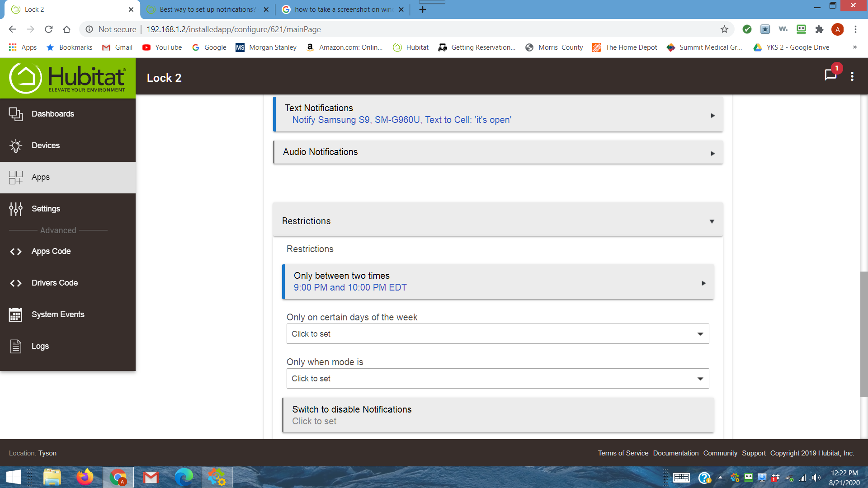The width and height of the screenshot is (868, 488).
Task: Collapse the Restrictions section
Action: point(711,221)
